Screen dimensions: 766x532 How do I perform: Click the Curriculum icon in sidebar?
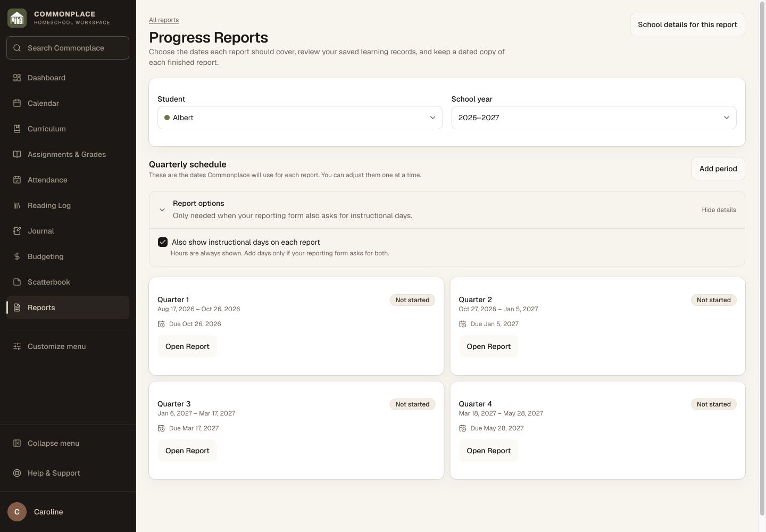17,129
